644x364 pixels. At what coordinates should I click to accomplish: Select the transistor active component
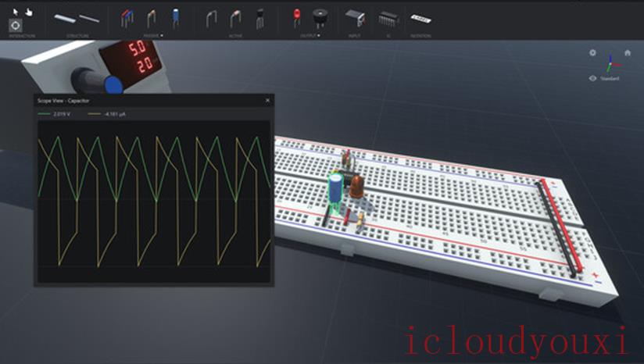coord(260,19)
